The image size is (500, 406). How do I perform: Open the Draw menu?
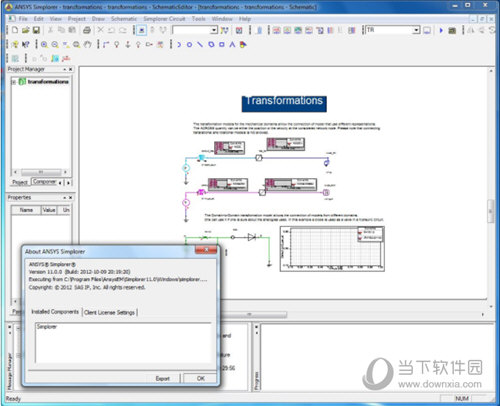tap(98, 19)
